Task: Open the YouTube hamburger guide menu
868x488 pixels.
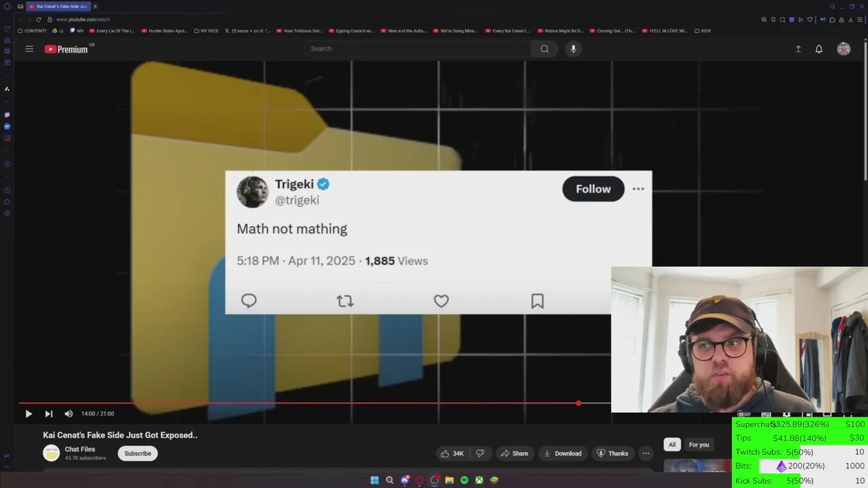Action: (29, 49)
